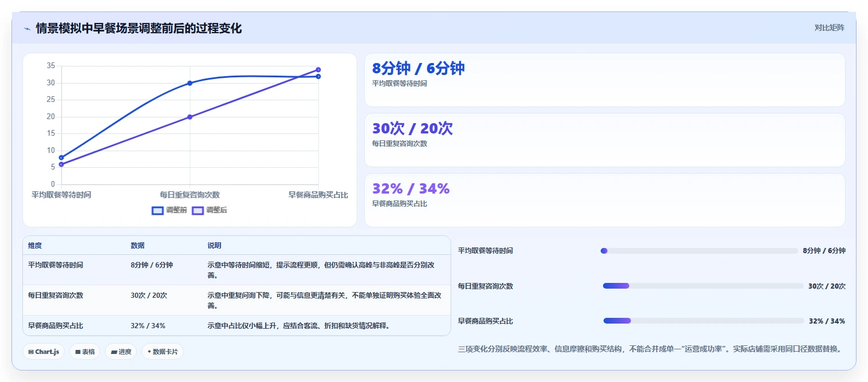Click the Chart.js tag icon
Screen dimensions: 868x382
coord(31,352)
